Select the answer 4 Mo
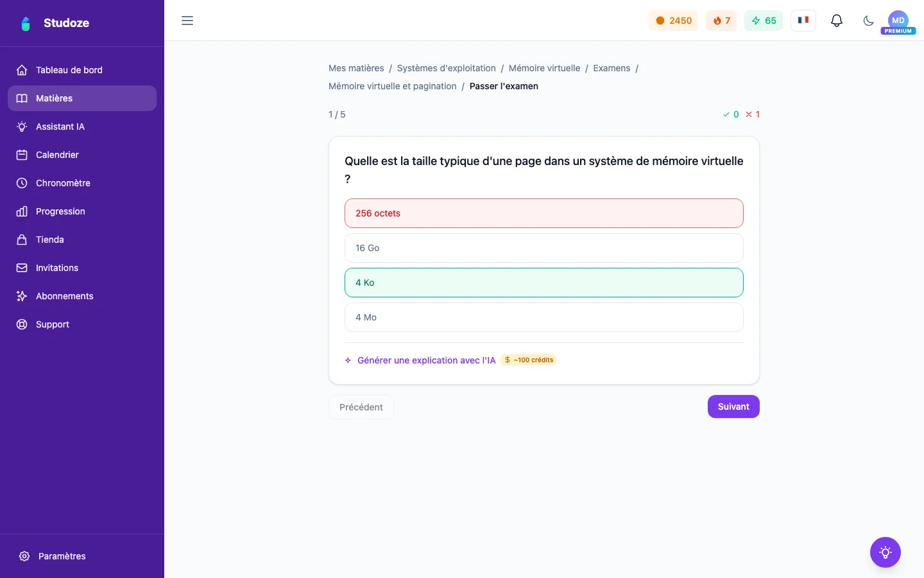Viewport: 924px width, 578px height. pyautogui.click(x=544, y=317)
